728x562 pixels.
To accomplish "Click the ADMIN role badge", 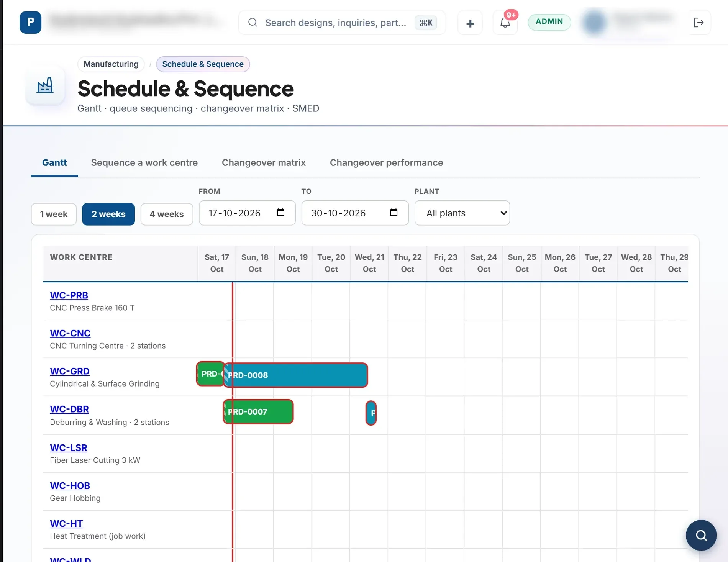I will click(x=549, y=22).
